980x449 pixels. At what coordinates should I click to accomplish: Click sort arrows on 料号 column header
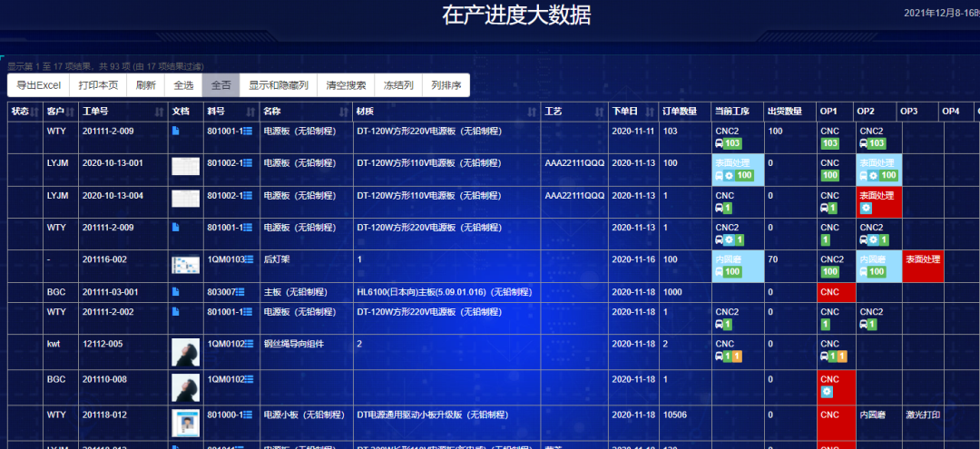coord(251,112)
